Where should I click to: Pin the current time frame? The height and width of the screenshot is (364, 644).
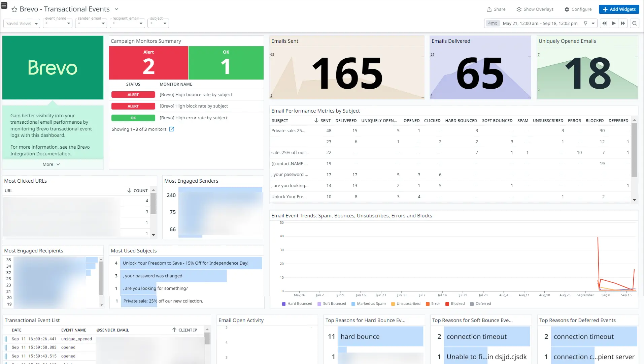(585, 23)
